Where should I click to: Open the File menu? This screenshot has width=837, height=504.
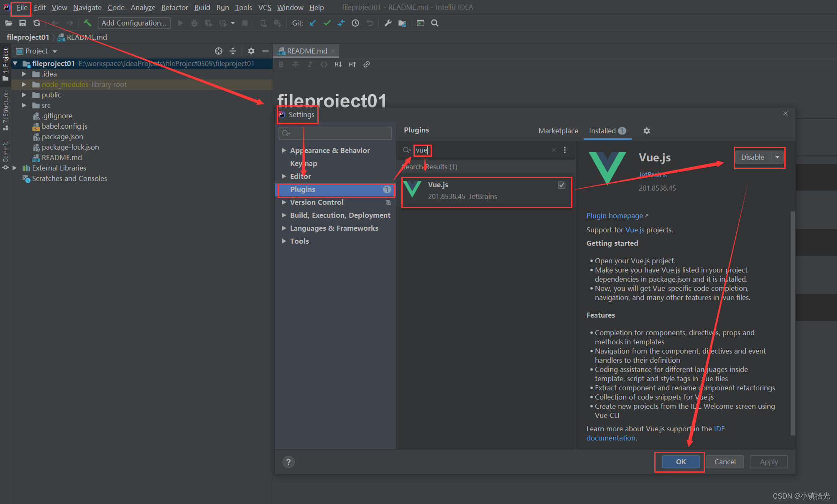click(x=22, y=8)
